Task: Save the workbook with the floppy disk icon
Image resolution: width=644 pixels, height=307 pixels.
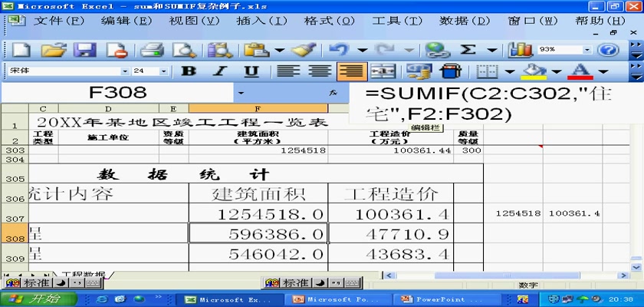Action: coord(85,50)
